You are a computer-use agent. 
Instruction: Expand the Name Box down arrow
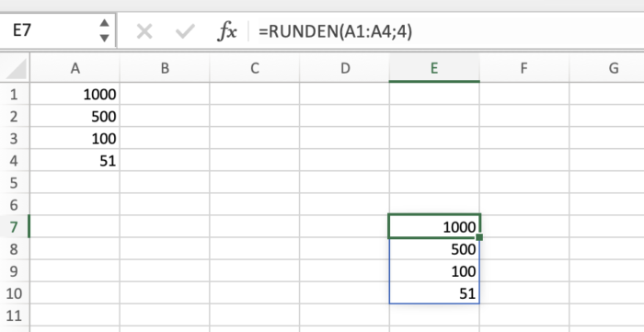pyautogui.click(x=104, y=38)
